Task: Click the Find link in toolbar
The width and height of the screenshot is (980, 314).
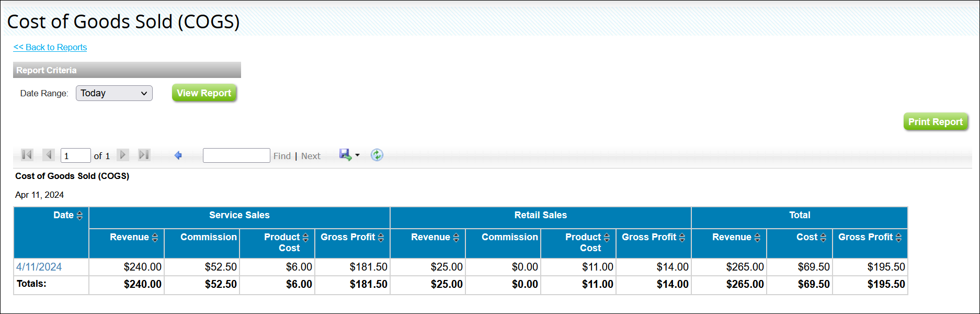Action: [x=282, y=156]
